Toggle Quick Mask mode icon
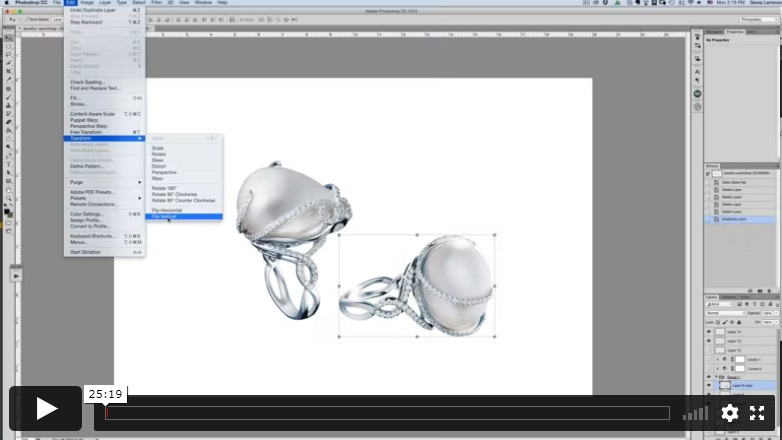Image resolution: width=782 pixels, height=440 pixels. pos(9,222)
